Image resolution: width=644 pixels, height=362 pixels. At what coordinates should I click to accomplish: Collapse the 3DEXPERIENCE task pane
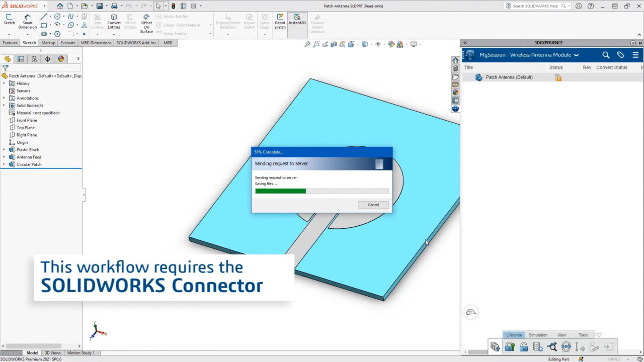tap(465, 43)
